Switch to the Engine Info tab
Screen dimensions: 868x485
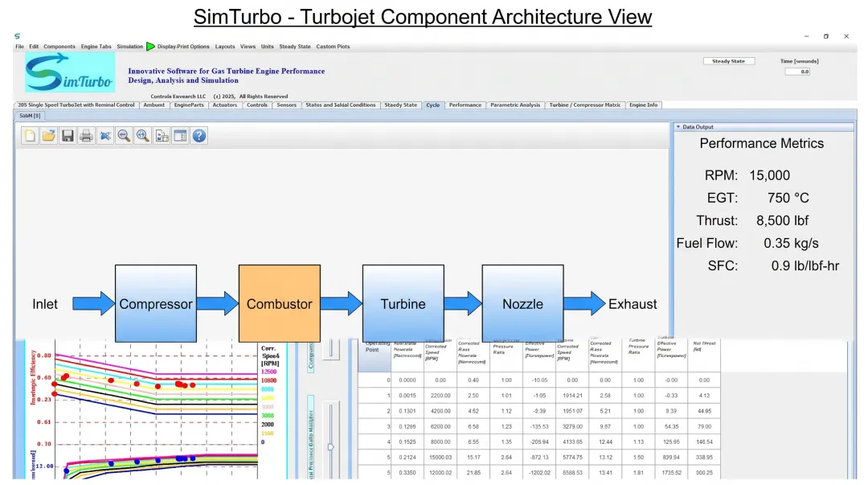[x=643, y=105]
